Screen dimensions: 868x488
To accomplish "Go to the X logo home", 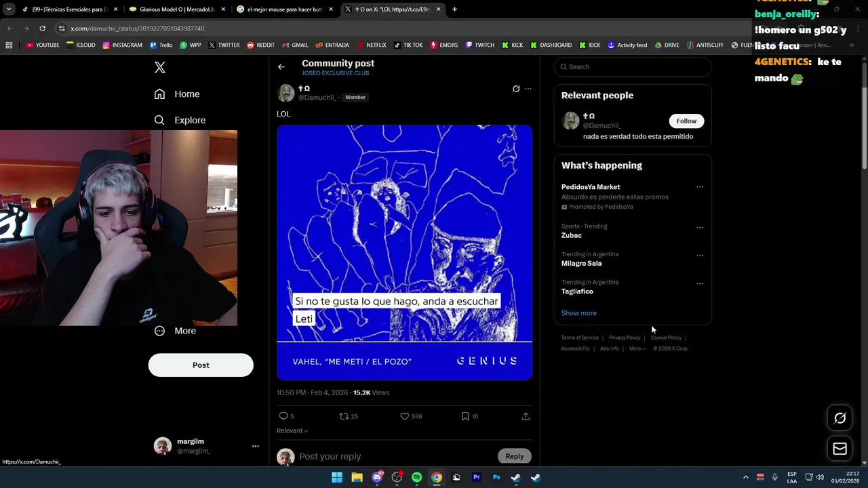I will coord(160,67).
